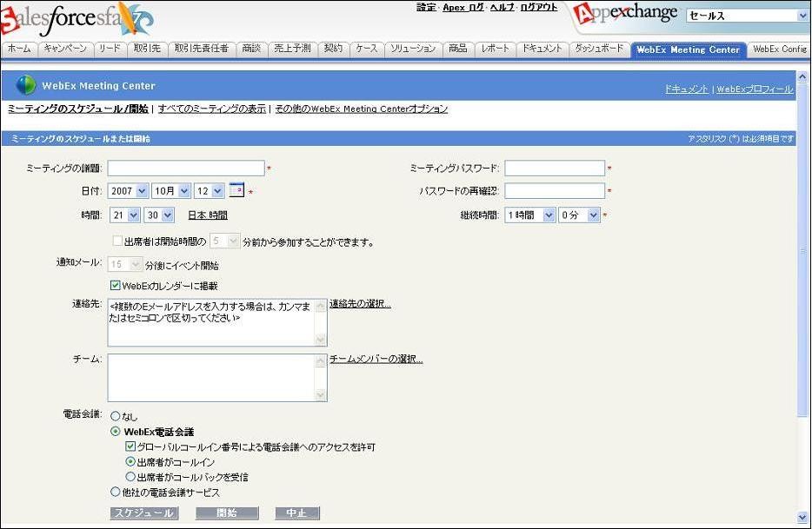Click the page scrollbar down arrow

point(802,517)
